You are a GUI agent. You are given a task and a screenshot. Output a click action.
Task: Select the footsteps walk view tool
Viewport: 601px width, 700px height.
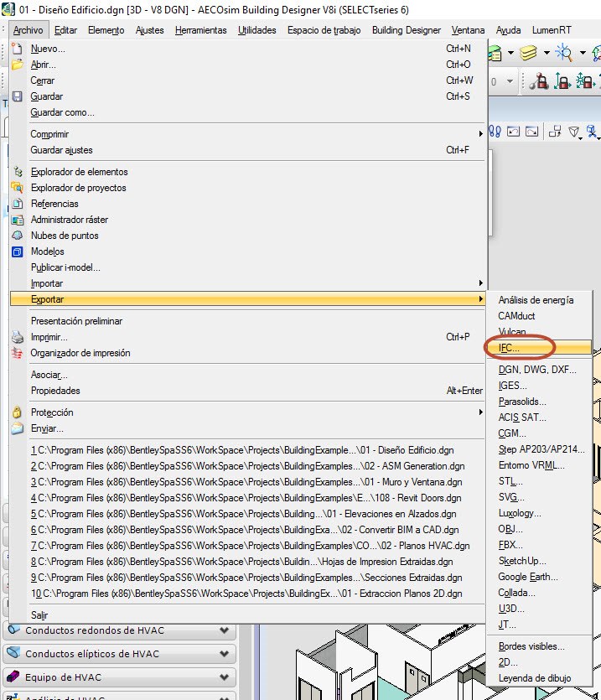(495, 132)
